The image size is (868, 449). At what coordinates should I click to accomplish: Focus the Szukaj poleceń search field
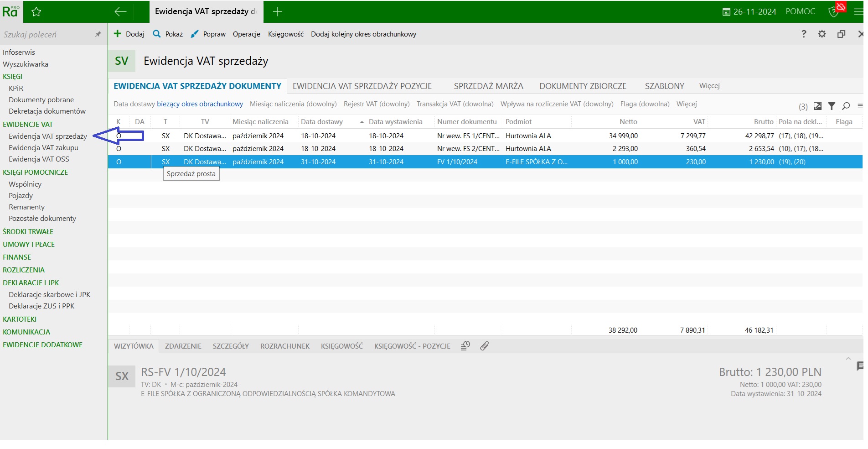(x=46, y=34)
